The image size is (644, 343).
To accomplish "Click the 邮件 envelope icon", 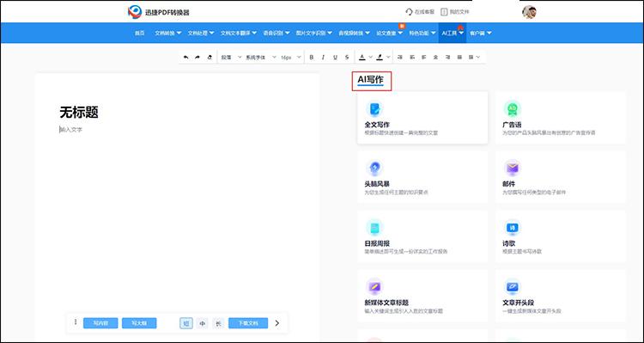I will point(512,168).
